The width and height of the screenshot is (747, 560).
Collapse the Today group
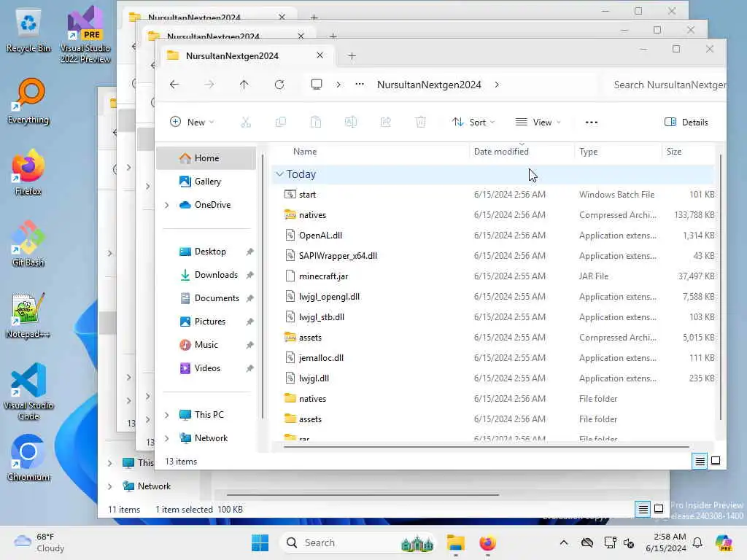click(279, 174)
